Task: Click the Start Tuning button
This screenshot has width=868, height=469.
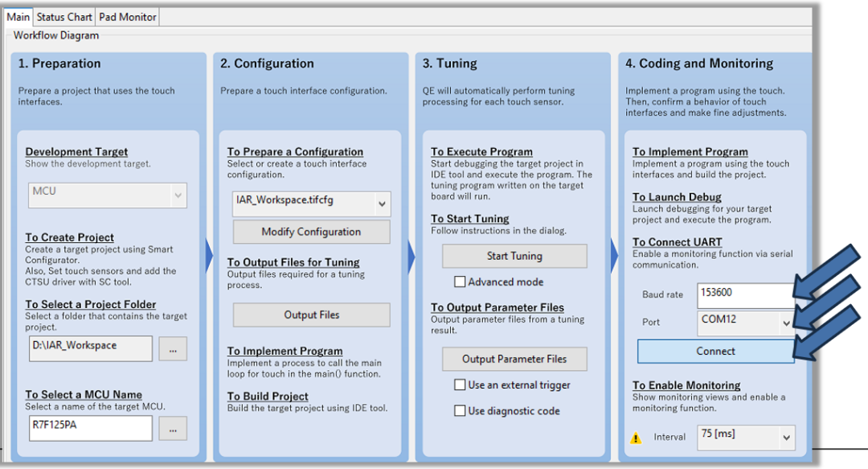Action: coord(514,256)
